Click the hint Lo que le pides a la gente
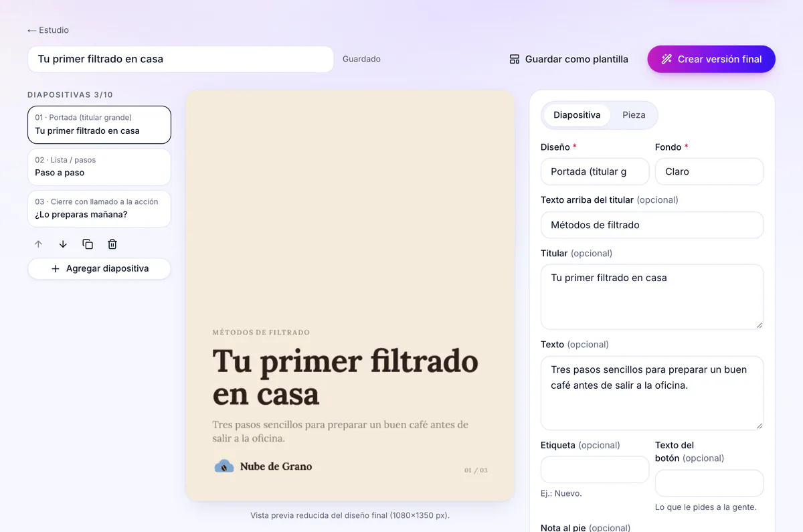This screenshot has height=532, width=803. pyautogui.click(x=706, y=507)
